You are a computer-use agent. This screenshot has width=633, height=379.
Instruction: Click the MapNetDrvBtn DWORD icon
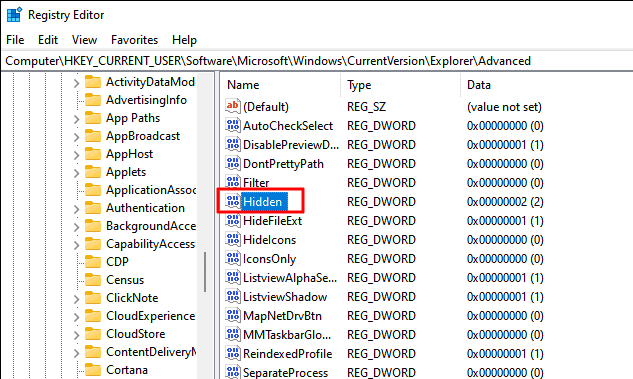click(x=233, y=315)
